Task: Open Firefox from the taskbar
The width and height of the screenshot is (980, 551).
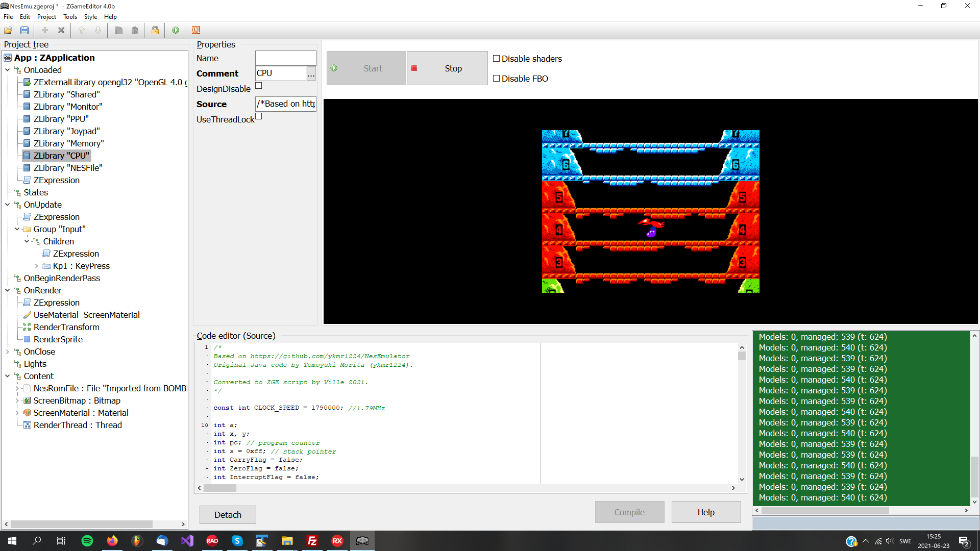Action: (112, 541)
